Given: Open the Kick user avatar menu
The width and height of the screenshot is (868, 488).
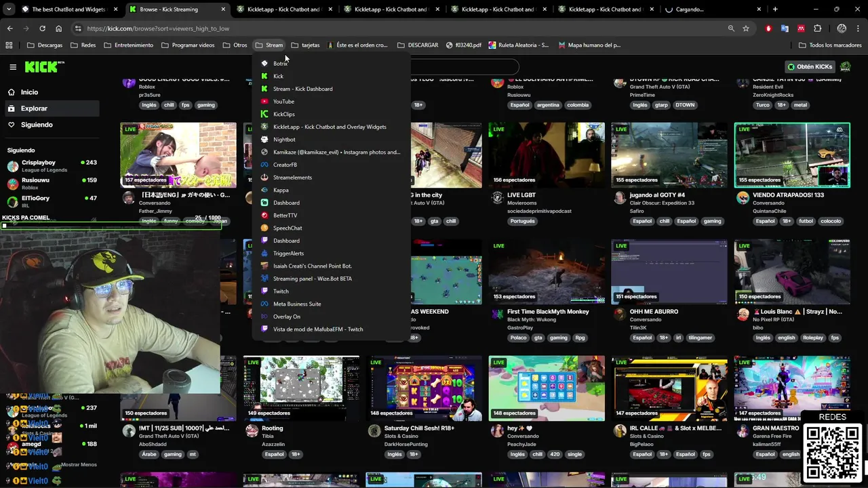Looking at the screenshot, I should [x=846, y=66].
